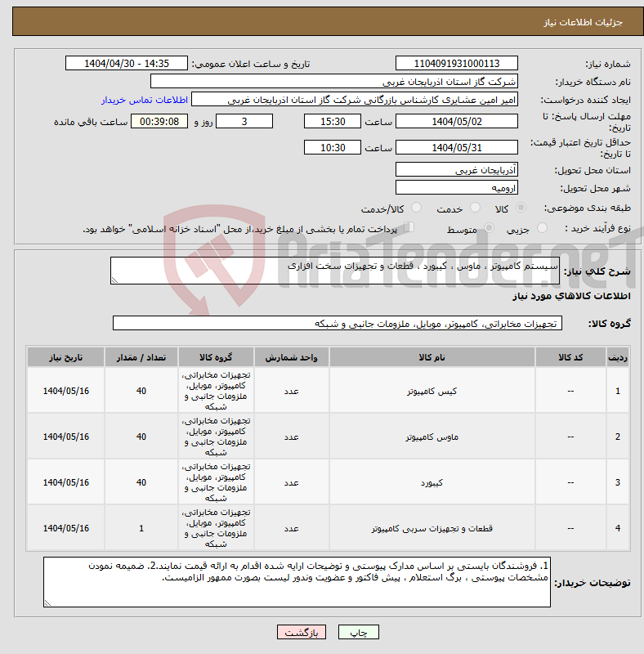Click the کیس کامپیوتر item name
Screen dimensions: 644x654
pyautogui.click(x=432, y=392)
